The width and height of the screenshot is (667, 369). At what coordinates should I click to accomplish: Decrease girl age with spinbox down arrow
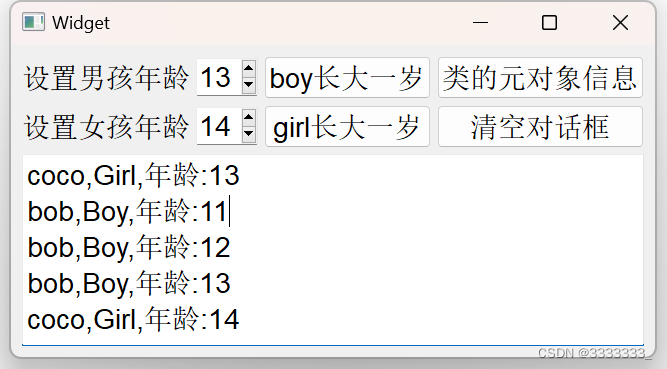(249, 135)
